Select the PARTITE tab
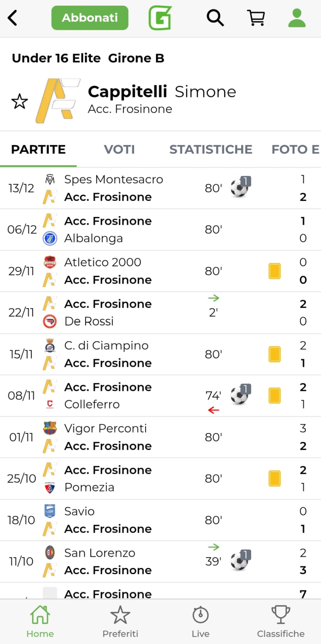Screen dimensions: 321x644 (38, 150)
